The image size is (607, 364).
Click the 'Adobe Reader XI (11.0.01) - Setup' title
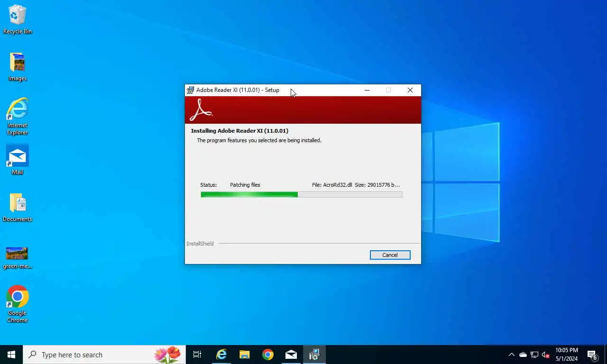pyautogui.click(x=238, y=90)
